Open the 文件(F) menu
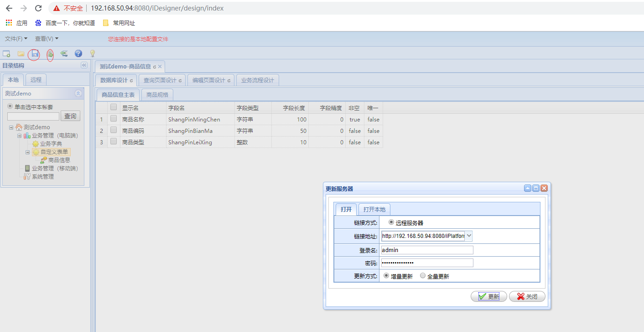Screen dimensions: 644x332 pyautogui.click(x=16, y=39)
